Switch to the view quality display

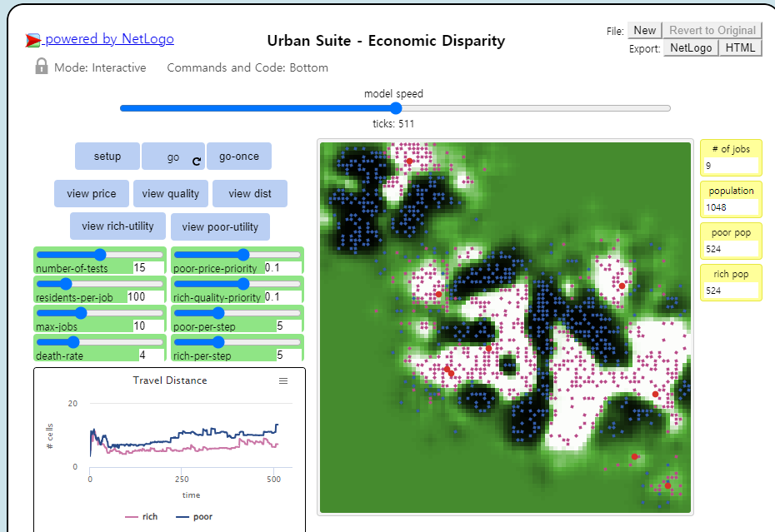(171, 194)
